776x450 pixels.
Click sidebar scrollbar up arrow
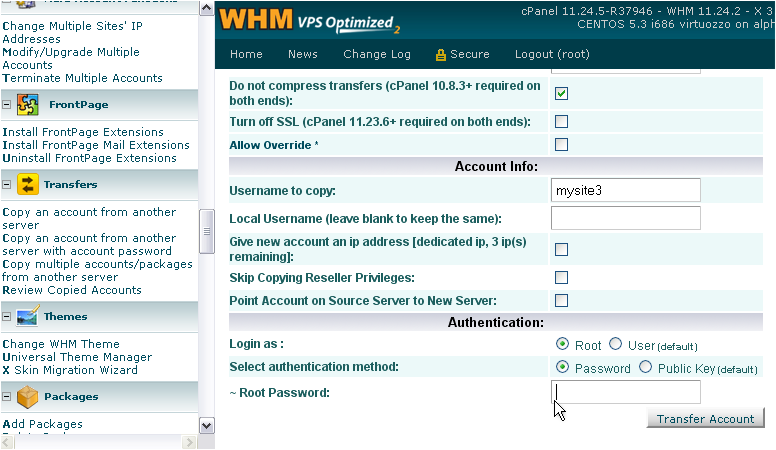click(x=206, y=8)
